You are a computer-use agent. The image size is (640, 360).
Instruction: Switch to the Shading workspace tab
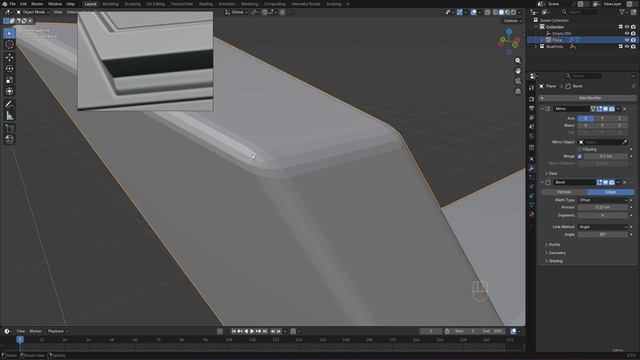[x=205, y=4]
